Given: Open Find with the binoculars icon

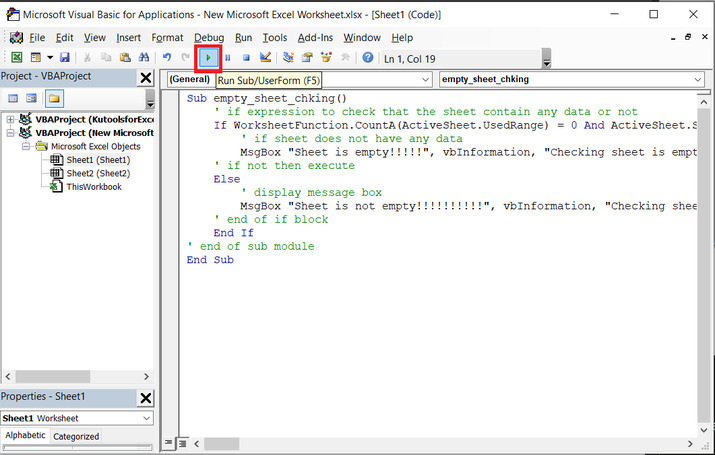Looking at the screenshot, I should 144,57.
